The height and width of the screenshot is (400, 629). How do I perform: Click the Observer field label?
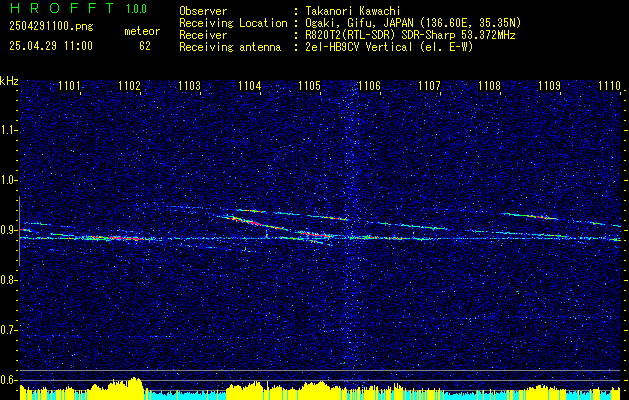203,11
